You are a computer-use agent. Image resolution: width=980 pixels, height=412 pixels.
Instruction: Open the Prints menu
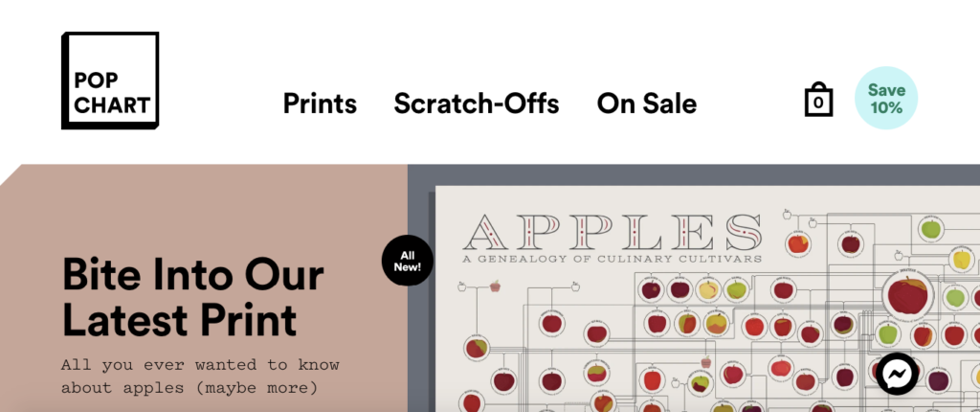coord(320,103)
